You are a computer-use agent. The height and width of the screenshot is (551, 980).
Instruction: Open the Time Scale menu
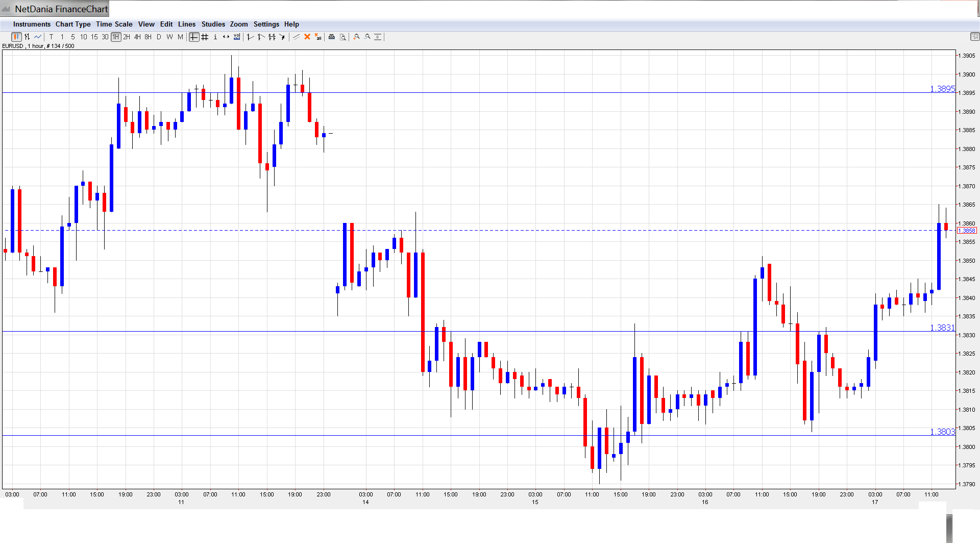click(x=114, y=24)
